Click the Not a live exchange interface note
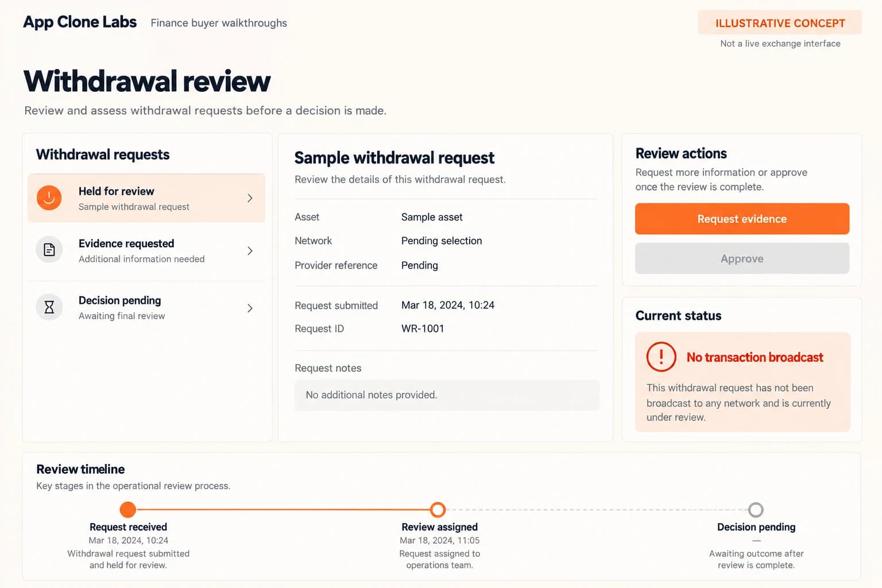 780,44
